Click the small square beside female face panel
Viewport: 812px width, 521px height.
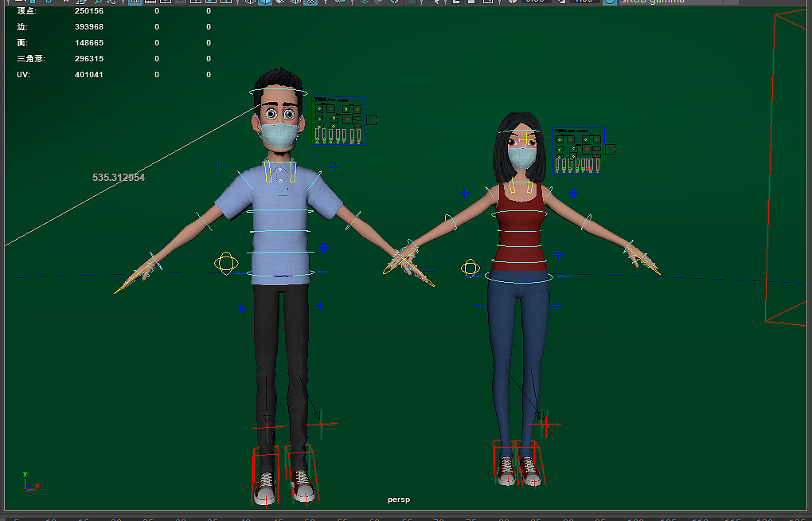[x=610, y=149]
